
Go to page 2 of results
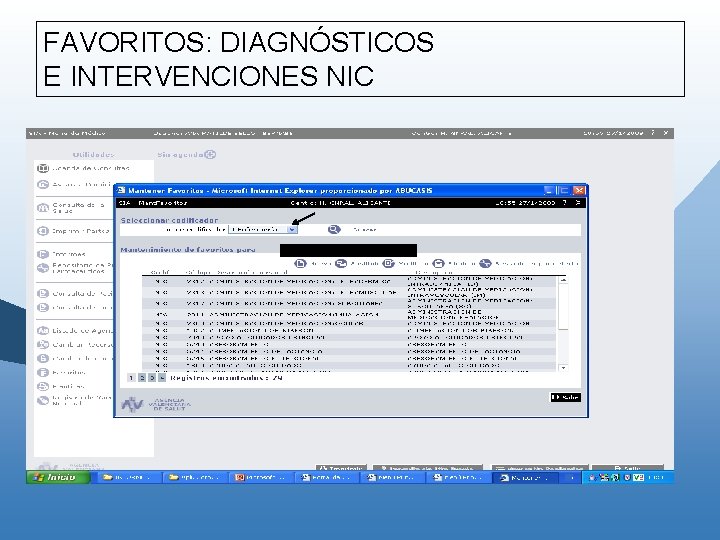142,378
